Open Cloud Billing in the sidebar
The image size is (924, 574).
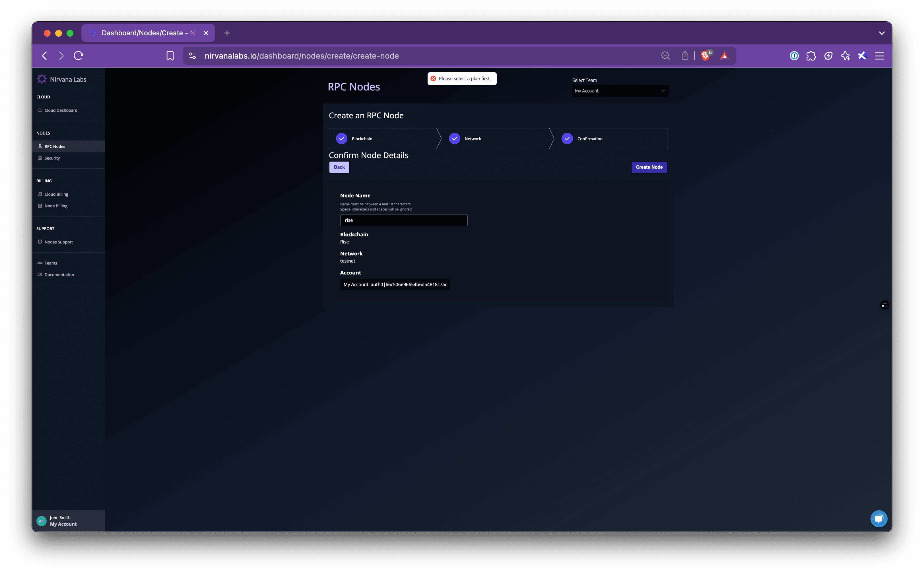(x=56, y=194)
